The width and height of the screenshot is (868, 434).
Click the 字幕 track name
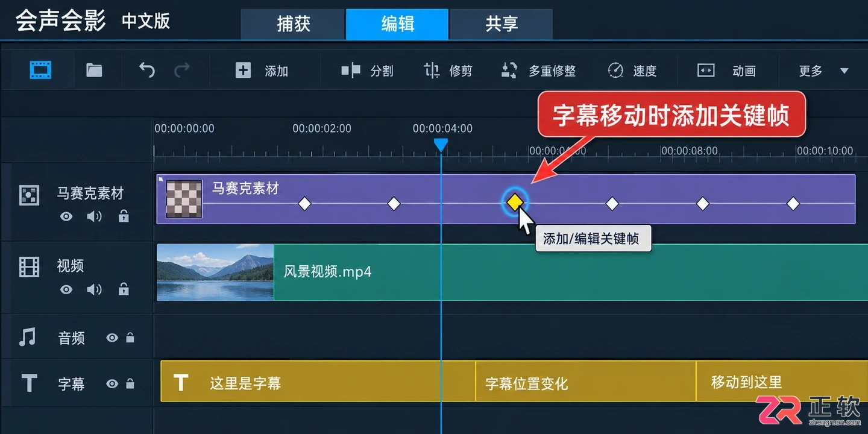point(71,384)
